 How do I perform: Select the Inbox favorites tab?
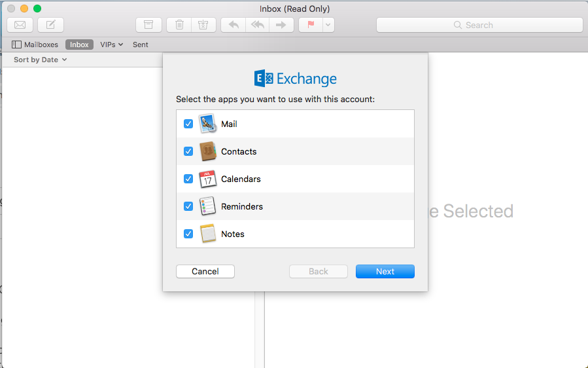(x=79, y=45)
